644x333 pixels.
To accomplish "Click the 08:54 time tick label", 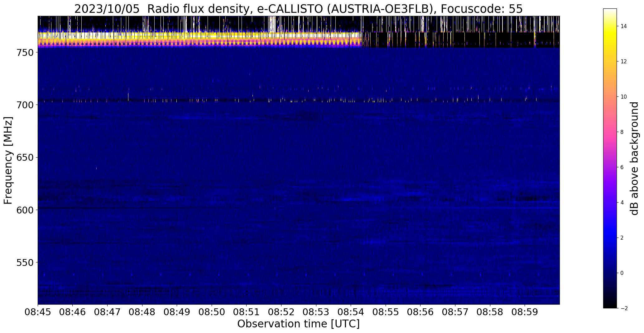I will click(x=351, y=312).
